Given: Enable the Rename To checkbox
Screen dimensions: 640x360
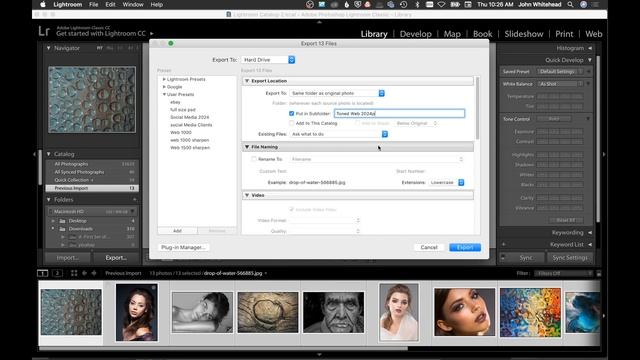Looking at the screenshot, I should [x=254, y=159].
